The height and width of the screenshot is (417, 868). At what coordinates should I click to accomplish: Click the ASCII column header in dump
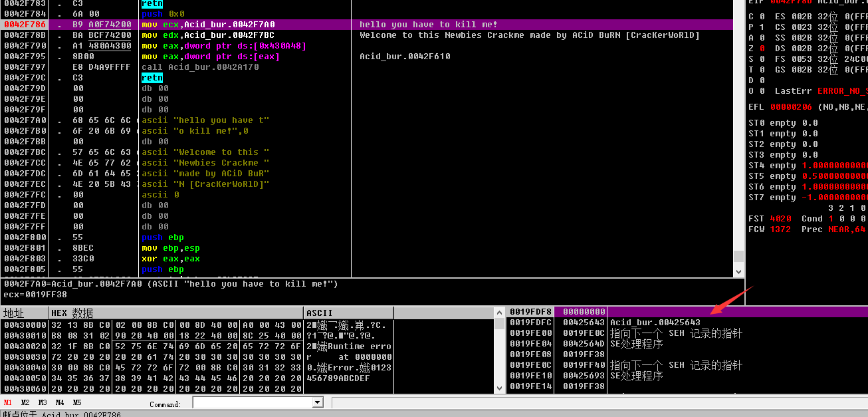348,313
